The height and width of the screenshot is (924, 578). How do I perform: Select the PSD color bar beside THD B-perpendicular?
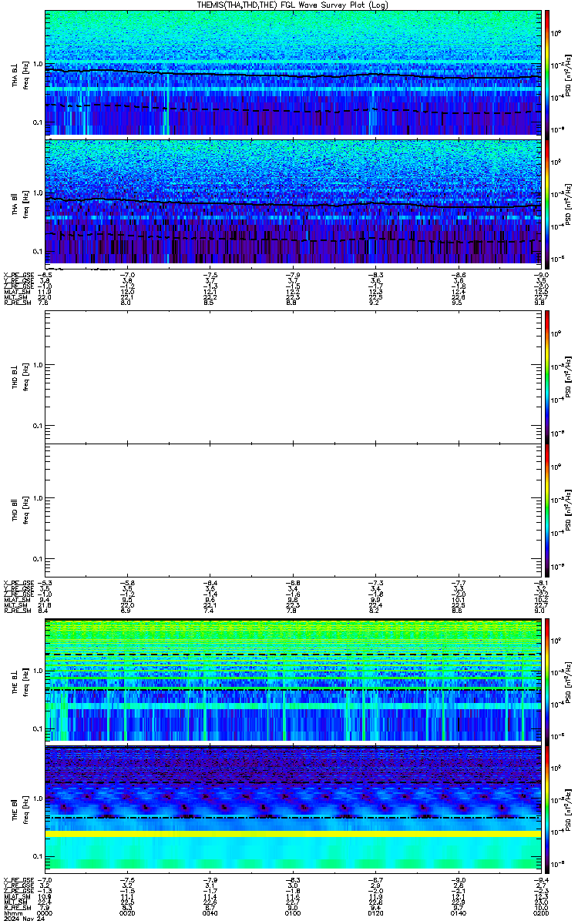(x=548, y=377)
